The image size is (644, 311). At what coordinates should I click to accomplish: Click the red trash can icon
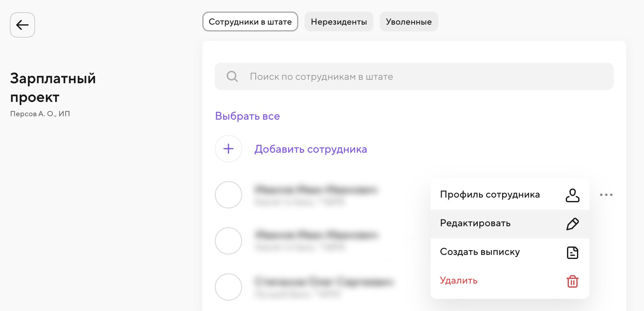click(x=572, y=281)
